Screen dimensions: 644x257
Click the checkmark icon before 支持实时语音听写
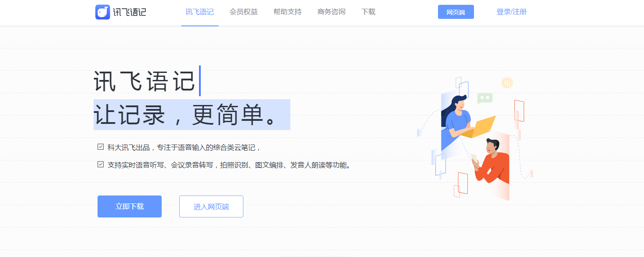[x=100, y=165]
